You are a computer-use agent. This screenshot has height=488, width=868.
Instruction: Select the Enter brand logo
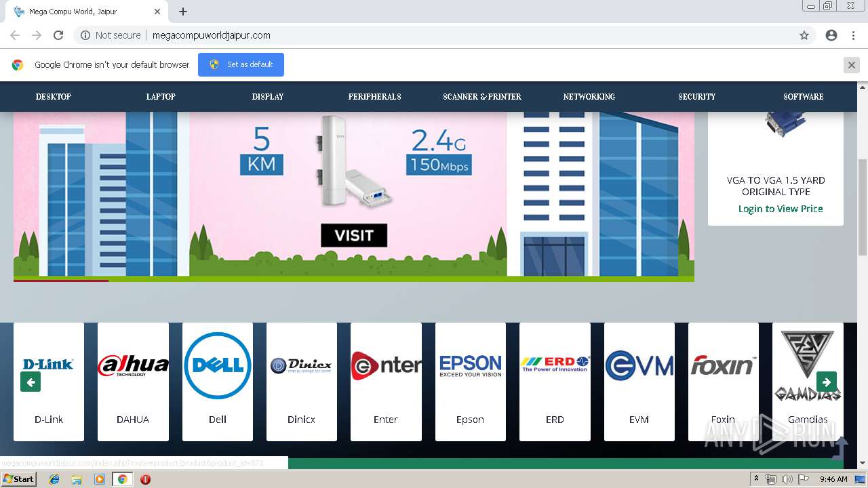point(386,366)
